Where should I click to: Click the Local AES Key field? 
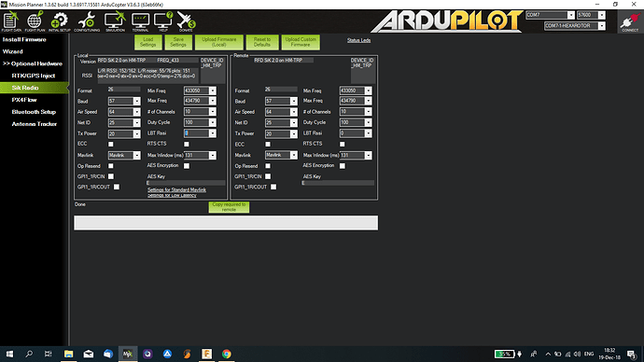[x=186, y=183]
